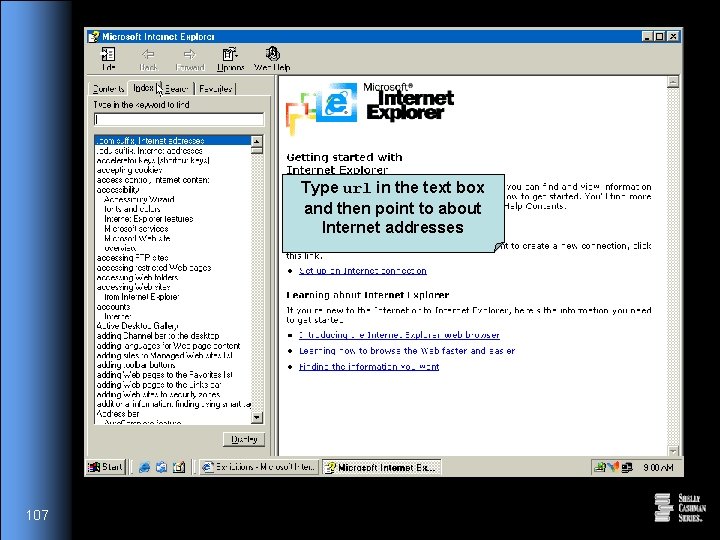Select 'accessing Web sites' entry

coord(133,287)
